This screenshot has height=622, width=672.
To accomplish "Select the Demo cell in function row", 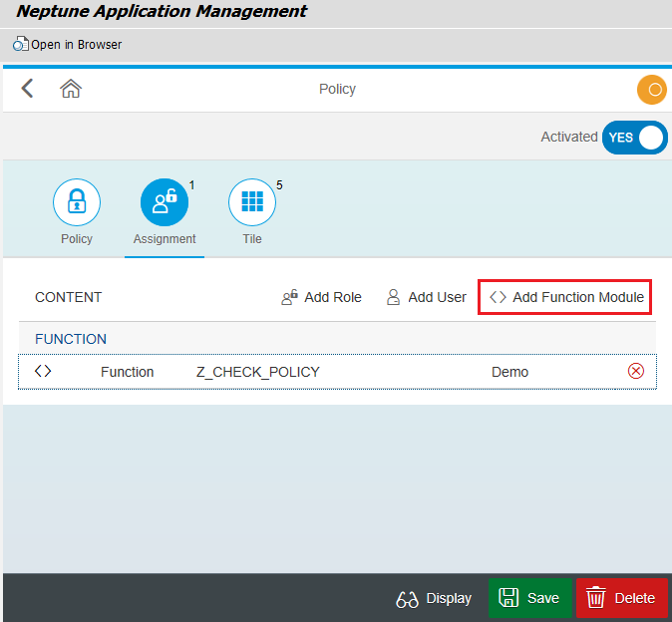I will point(509,372).
